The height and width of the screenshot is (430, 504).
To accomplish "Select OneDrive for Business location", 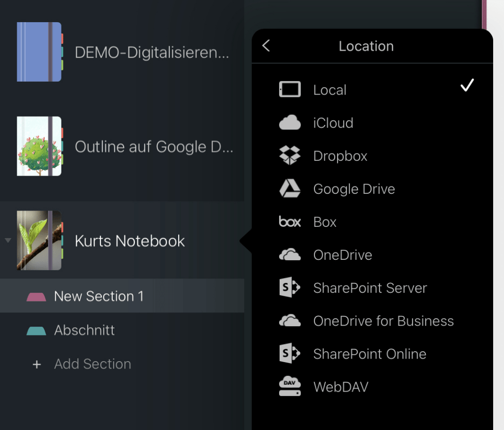I will pyautogui.click(x=372, y=320).
